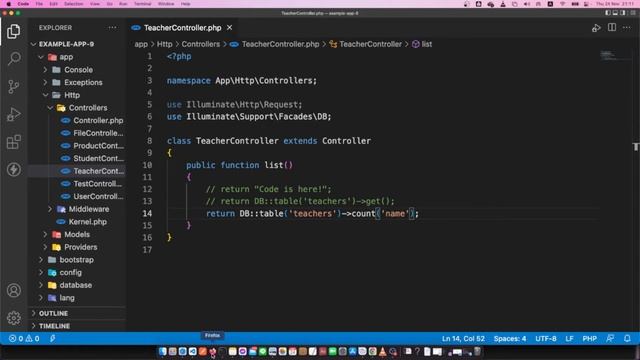This screenshot has height=360, width=640.
Task: Open the Accounts menu icon
Action: coord(13,290)
